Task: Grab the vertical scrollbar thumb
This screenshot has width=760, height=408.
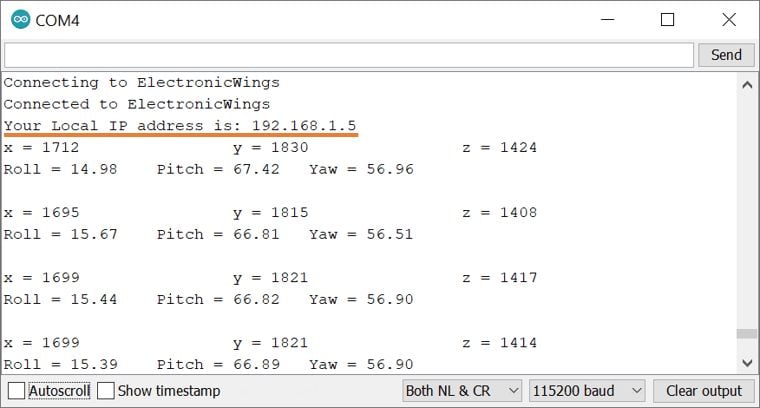Action: [x=746, y=335]
